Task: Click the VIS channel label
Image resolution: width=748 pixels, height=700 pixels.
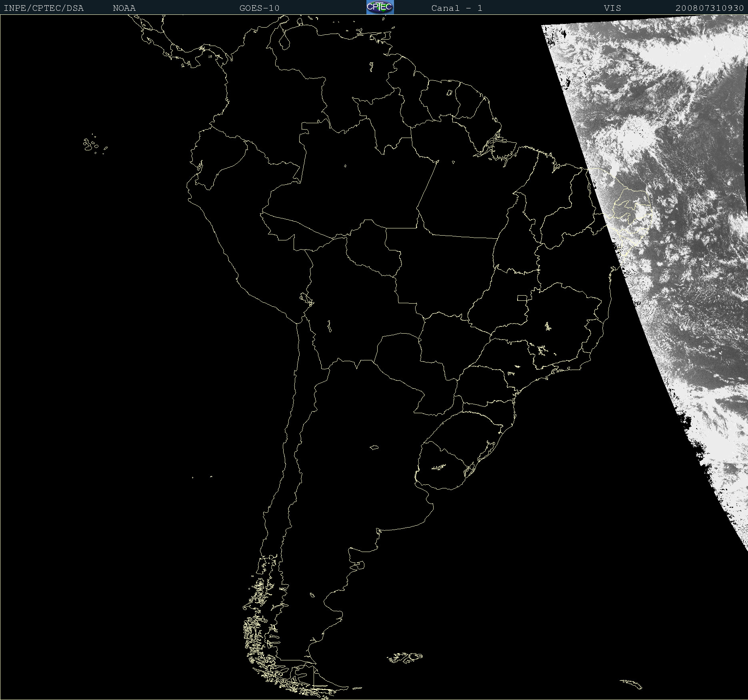Action: pos(612,8)
